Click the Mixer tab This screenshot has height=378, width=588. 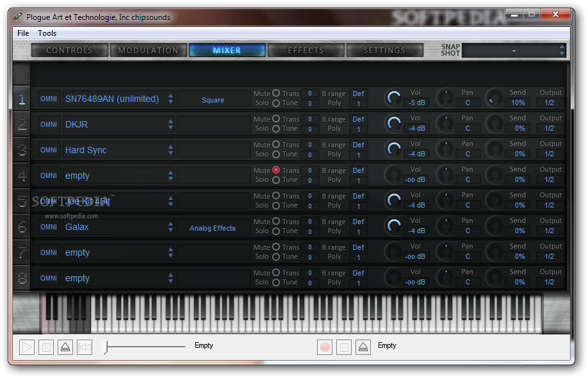click(x=227, y=50)
